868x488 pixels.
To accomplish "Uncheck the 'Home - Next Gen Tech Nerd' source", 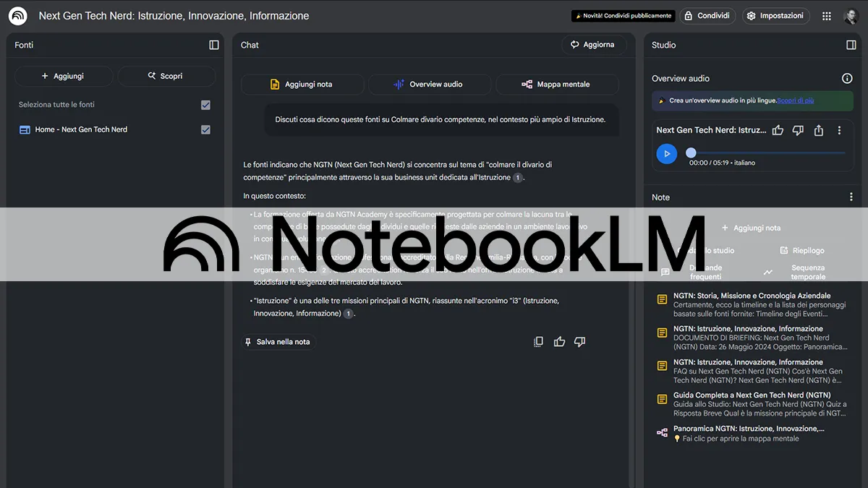I will (205, 129).
